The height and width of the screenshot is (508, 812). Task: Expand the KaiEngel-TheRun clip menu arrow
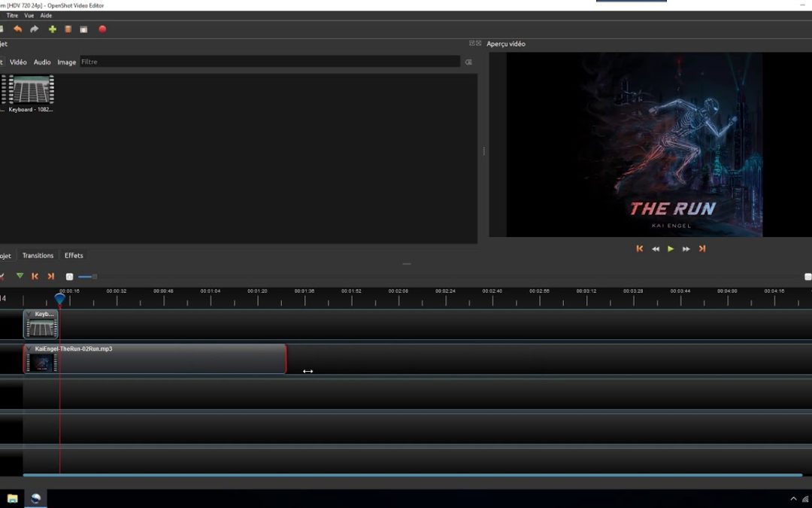[29, 349]
